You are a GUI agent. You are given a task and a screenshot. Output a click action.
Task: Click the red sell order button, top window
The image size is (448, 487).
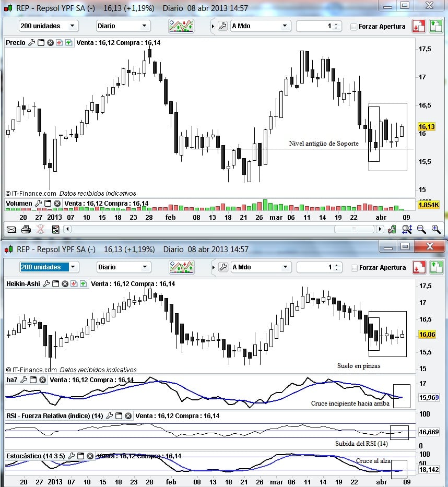pos(419,26)
